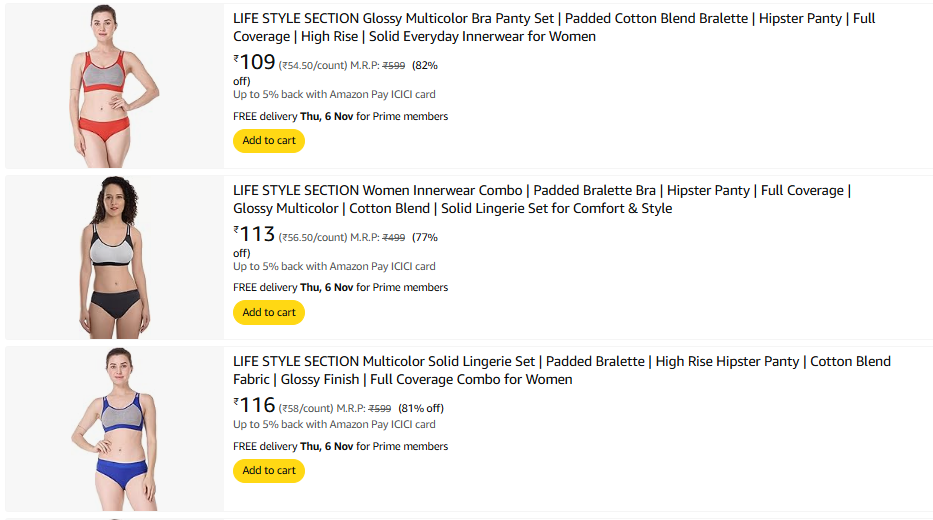Click the (82% off) discount label

[x=424, y=66]
